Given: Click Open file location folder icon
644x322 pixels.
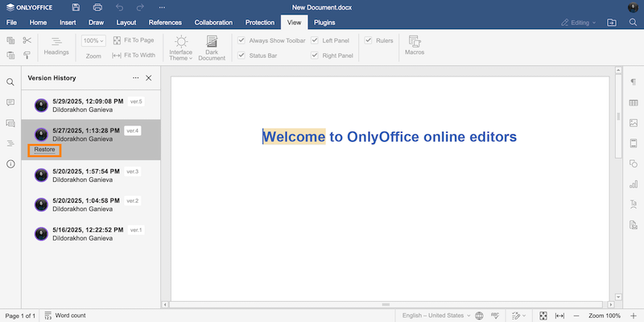Looking at the screenshot, I should pyautogui.click(x=612, y=23).
